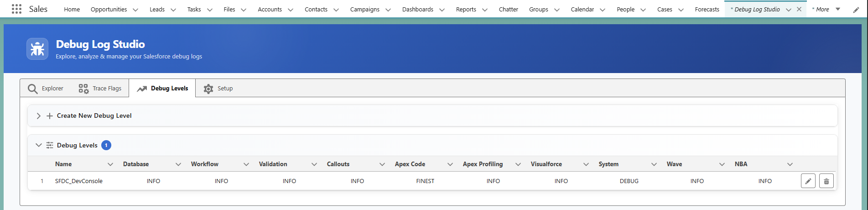Viewport: 868px width, 210px height.
Task: Click the pencil to edit navigation bar
Action: click(856, 10)
